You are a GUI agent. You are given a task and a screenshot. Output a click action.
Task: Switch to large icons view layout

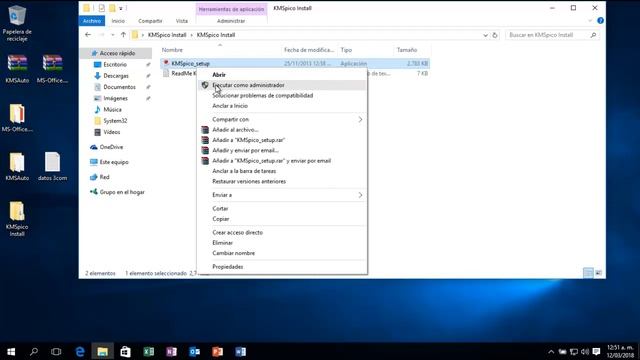pos(598,273)
